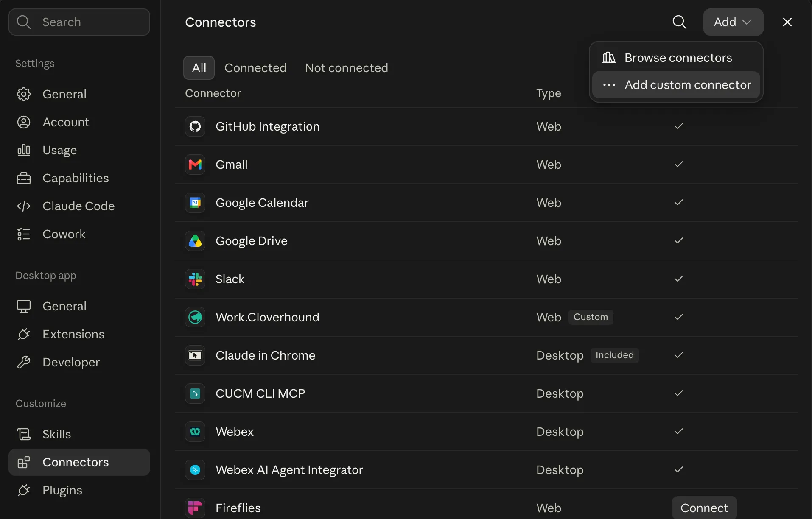This screenshot has width=812, height=519.
Task: Open the GitHub Integration connector row
Action: [486, 126]
